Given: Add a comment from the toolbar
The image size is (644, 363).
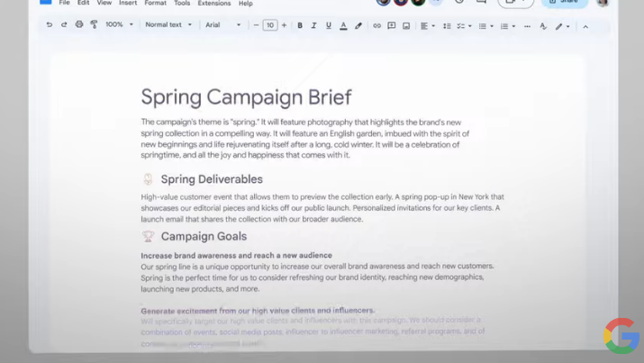Looking at the screenshot, I should [x=392, y=26].
